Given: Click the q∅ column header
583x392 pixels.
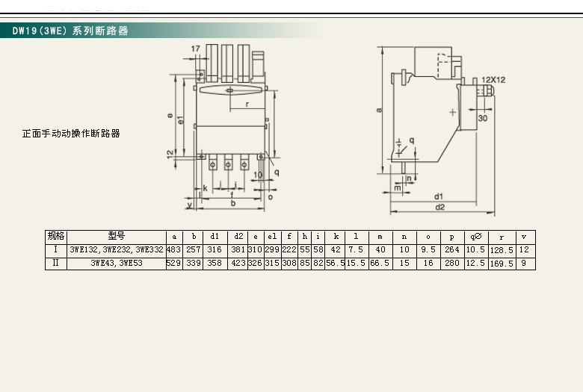Looking at the screenshot, I should tap(475, 236).
